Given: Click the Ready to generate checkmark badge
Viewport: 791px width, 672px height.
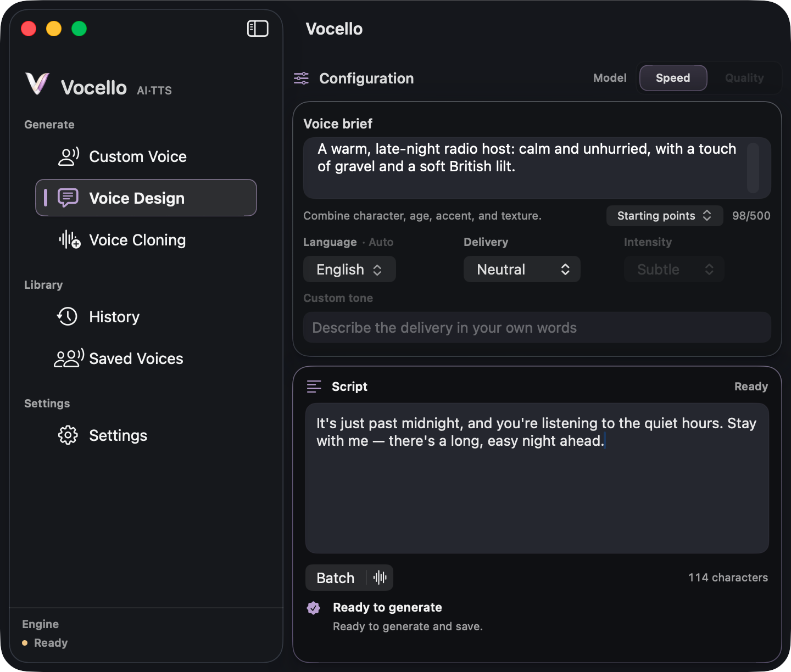Looking at the screenshot, I should (x=314, y=608).
